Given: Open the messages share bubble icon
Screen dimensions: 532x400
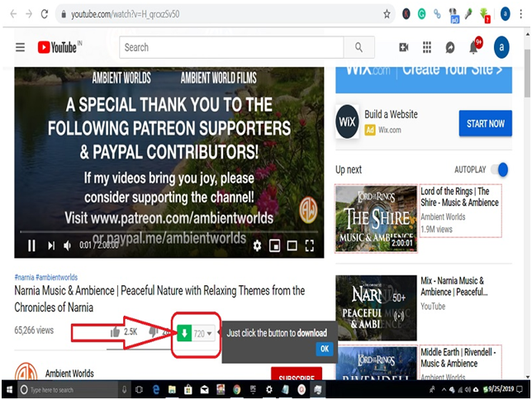Looking at the screenshot, I should coord(450,48).
